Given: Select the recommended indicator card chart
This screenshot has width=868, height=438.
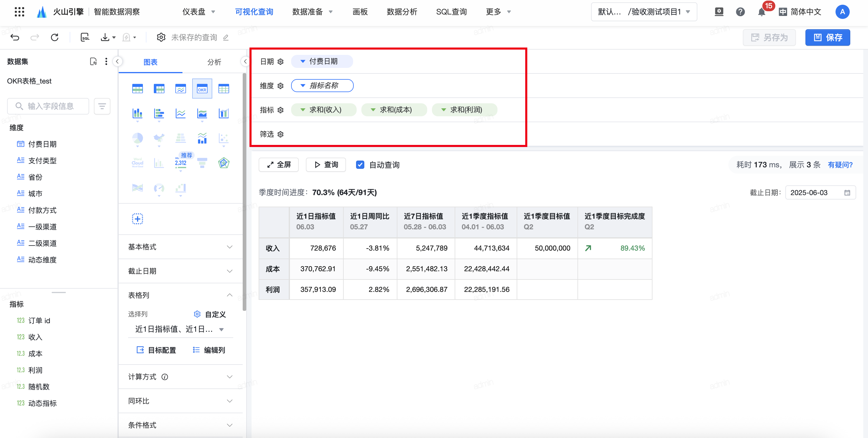Looking at the screenshot, I should [181, 163].
